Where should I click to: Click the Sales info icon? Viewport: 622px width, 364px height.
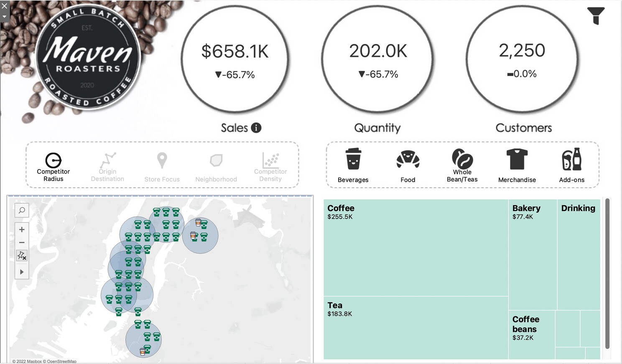(256, 128)
